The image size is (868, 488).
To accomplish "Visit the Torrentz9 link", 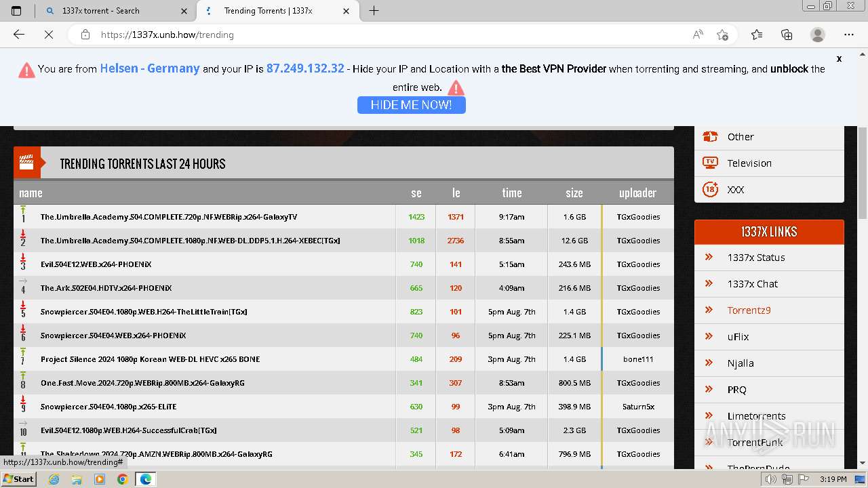I will tap(749, 310).
